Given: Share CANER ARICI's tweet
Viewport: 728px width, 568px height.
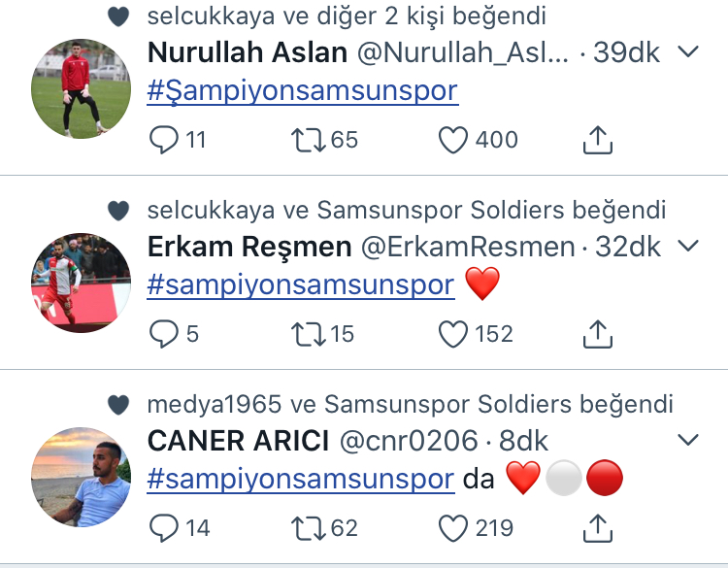Looking at the screenshot, I should point(598,527).
